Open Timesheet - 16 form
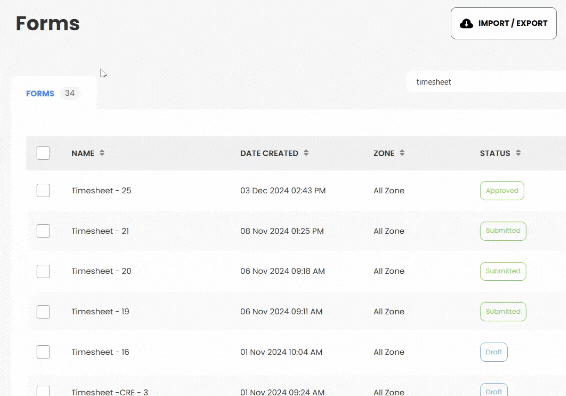The height and width of the screenshot is (396, 566). [x=100, y=352]
